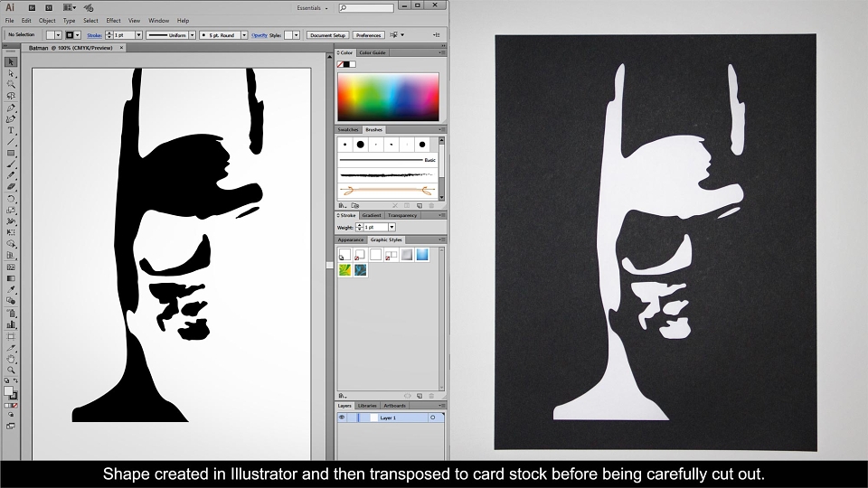Select the Selection tool (black arrow)
The height and width of the screenshot is (488, 868).
pyautogui.click(x=11, y=62)
